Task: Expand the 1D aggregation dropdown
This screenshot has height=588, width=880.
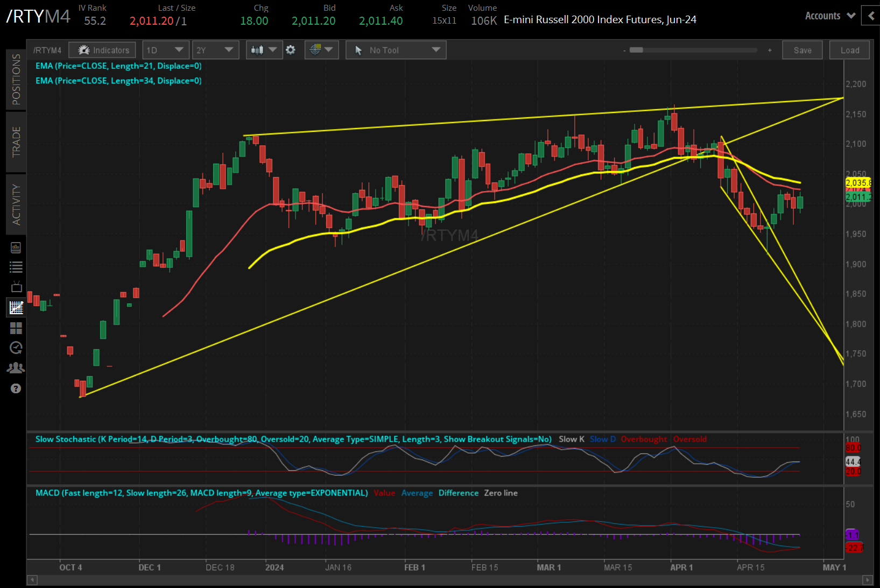Action: pyautogui.click(x=165, y=50)
